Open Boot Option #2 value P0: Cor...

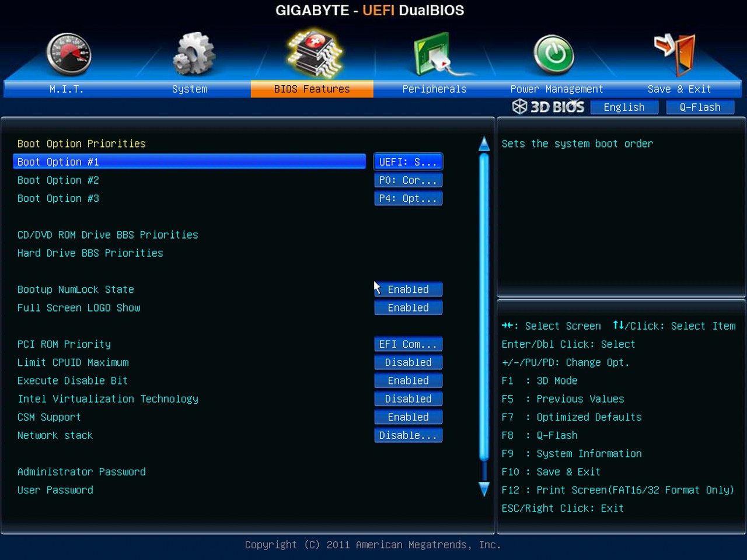point(409,180)
